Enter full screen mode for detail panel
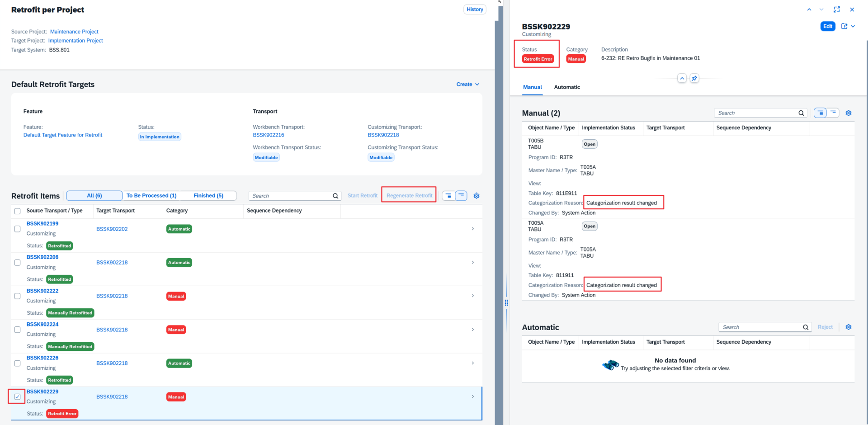Viewport: 868px width, 425px height. (837, 9)
